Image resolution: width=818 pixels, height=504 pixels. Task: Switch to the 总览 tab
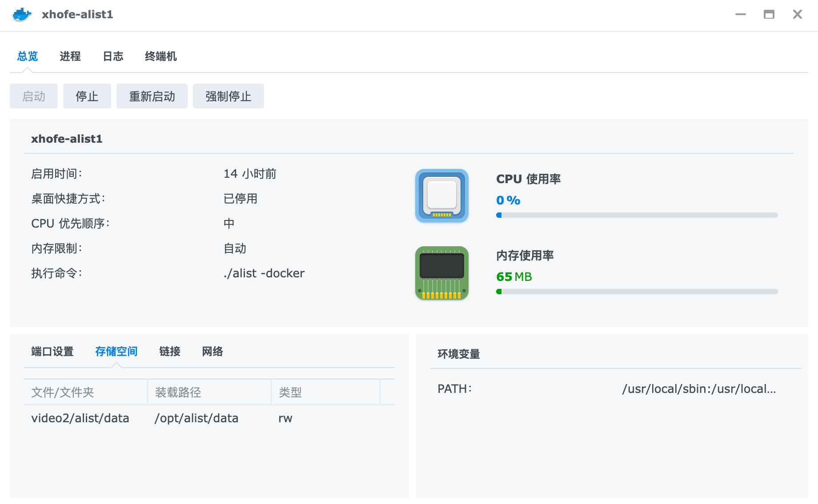pyautogui.click(x=28, y=56)
